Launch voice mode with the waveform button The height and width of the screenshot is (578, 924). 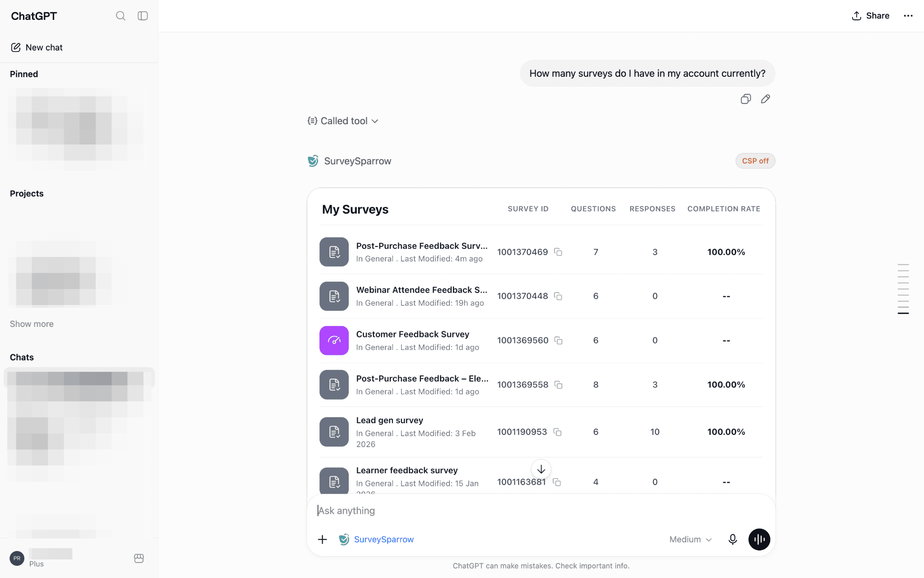point(759,539)
